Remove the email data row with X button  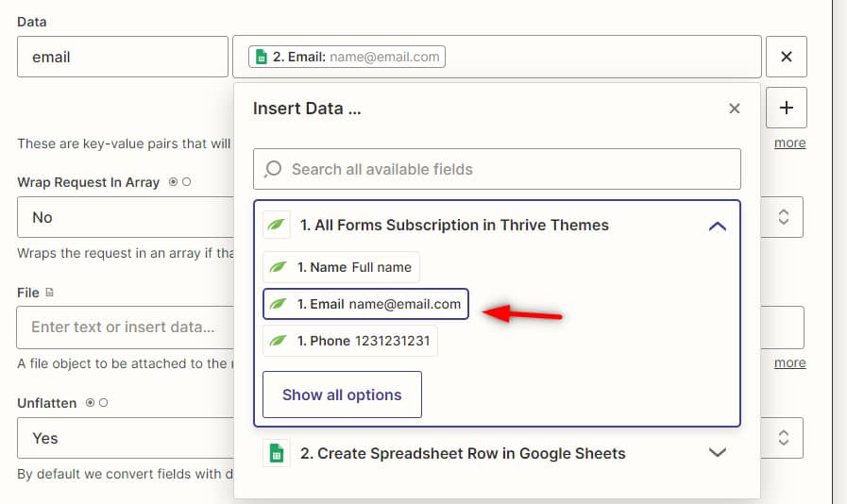tap(786, 57)
